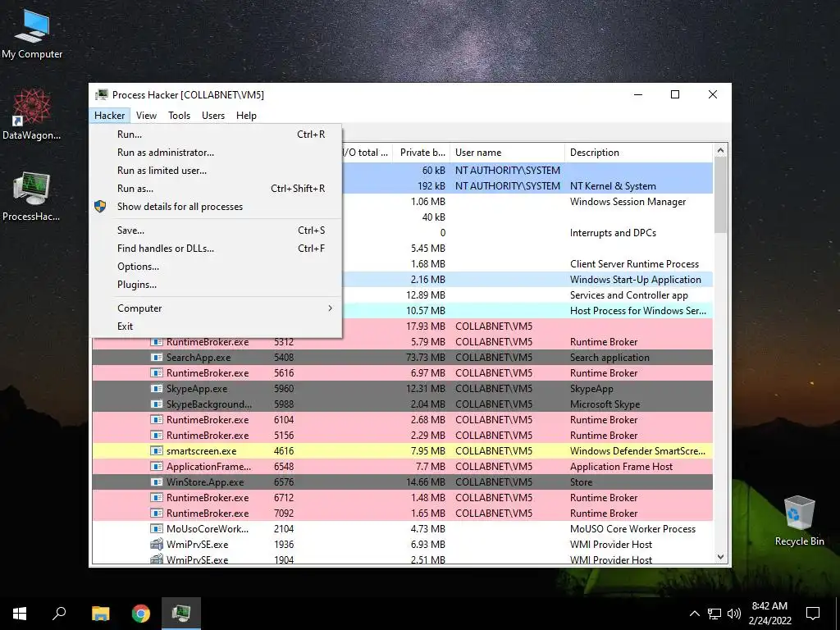Click the RuntimeBroker.exe 6104 icon
The width and height of the screenshot is (840, 630).
click(x=157, y=419)
